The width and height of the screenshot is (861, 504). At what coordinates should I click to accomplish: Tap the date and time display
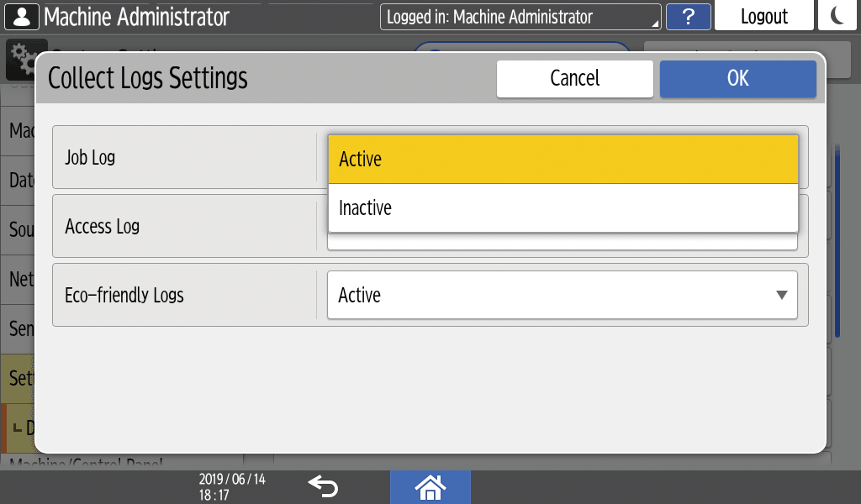click(232, 486)
